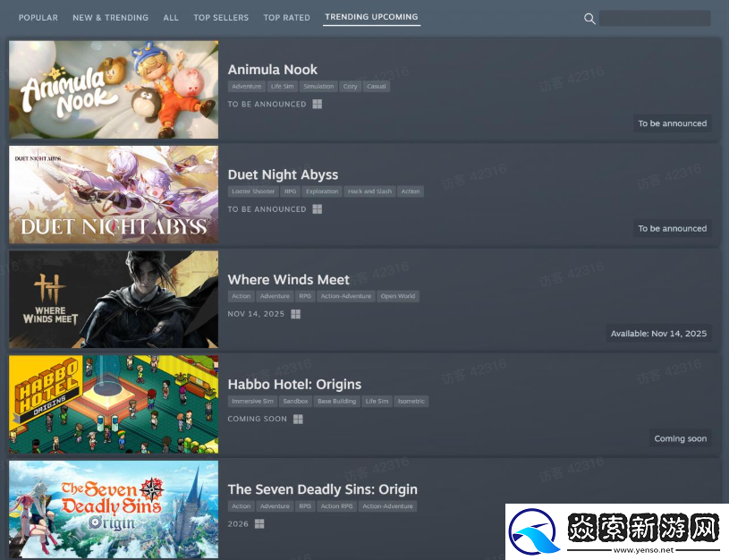Type in the store search field
Screen dimensions: 729x560
[x=654, y=18]
